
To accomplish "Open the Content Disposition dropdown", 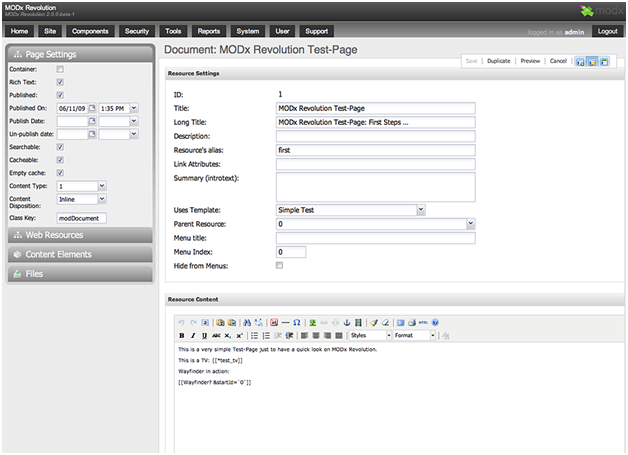I will [x=101, y=199].
